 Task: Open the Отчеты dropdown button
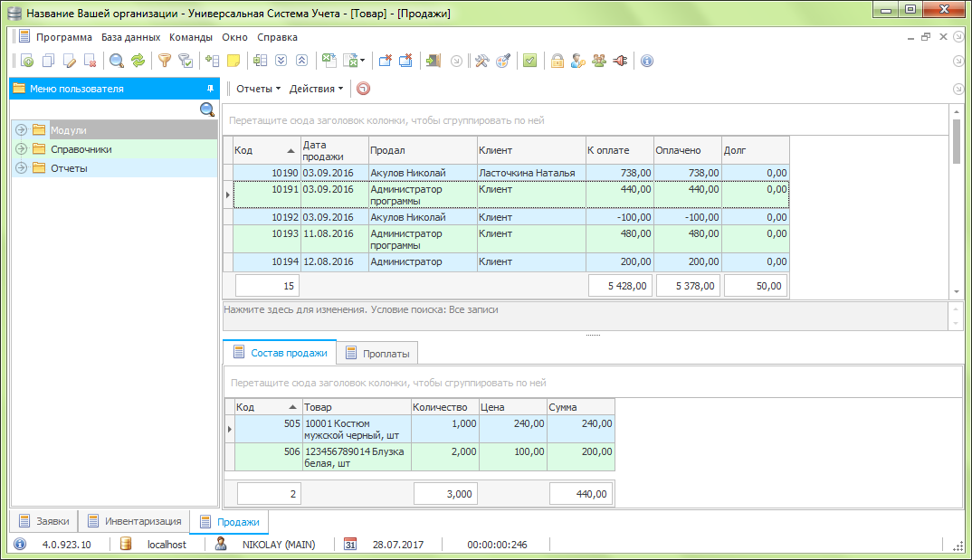click(259, 89)
